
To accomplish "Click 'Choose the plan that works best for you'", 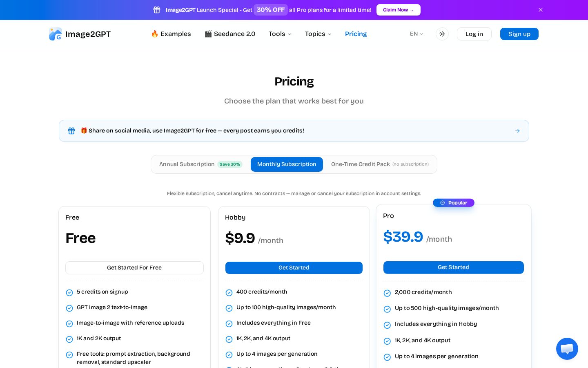I will coord(294,101).
